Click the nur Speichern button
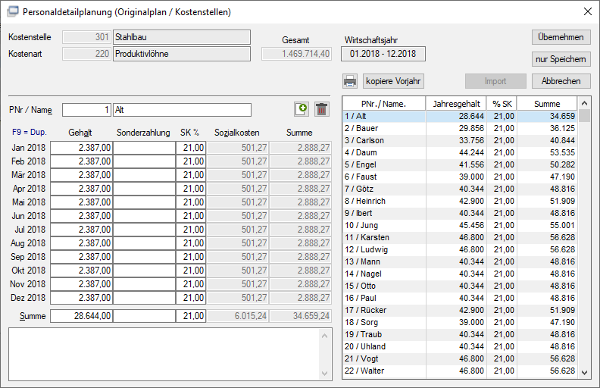600x388 pixels. [x=561, y=59]
